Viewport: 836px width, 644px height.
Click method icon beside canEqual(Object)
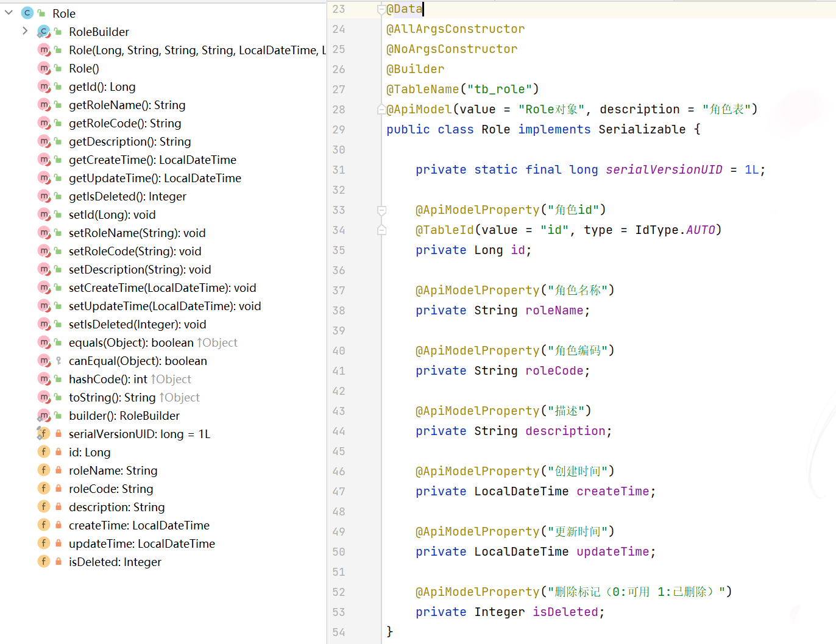pyautogui.click(x=44, y=361)
